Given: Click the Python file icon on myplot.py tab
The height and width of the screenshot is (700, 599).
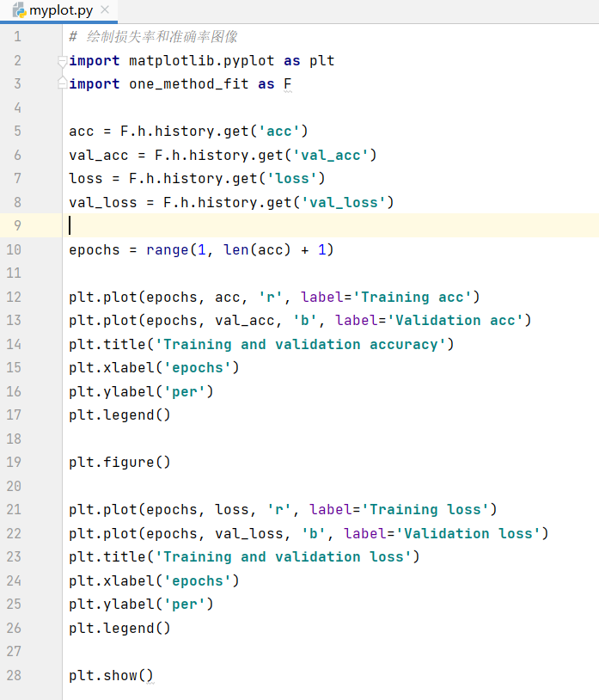Looking at the screenshot, I should pyautogui.click(x=19, y=9).
